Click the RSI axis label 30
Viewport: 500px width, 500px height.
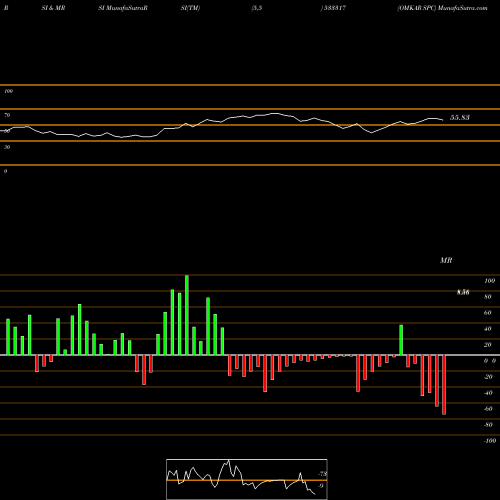tap(7, 147)
